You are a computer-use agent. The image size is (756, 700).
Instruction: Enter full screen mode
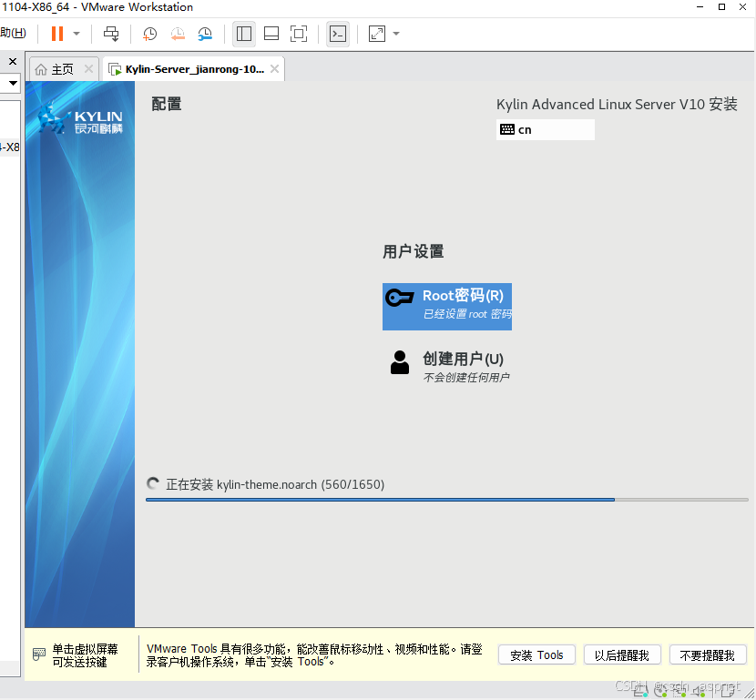pyautogui.click(x=299, y=34)
